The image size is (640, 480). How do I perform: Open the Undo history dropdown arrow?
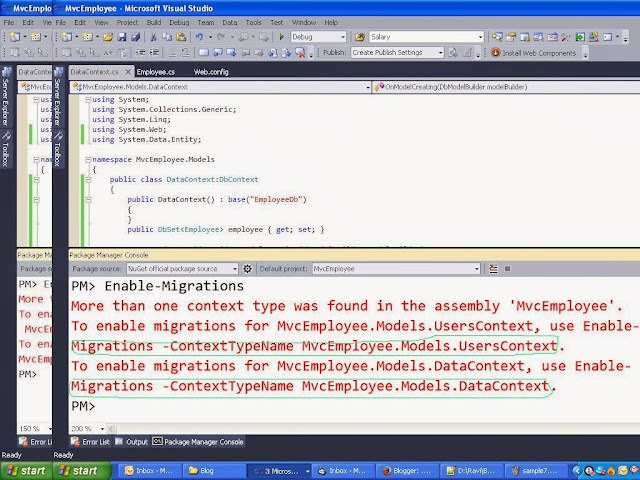click(210, 37)
